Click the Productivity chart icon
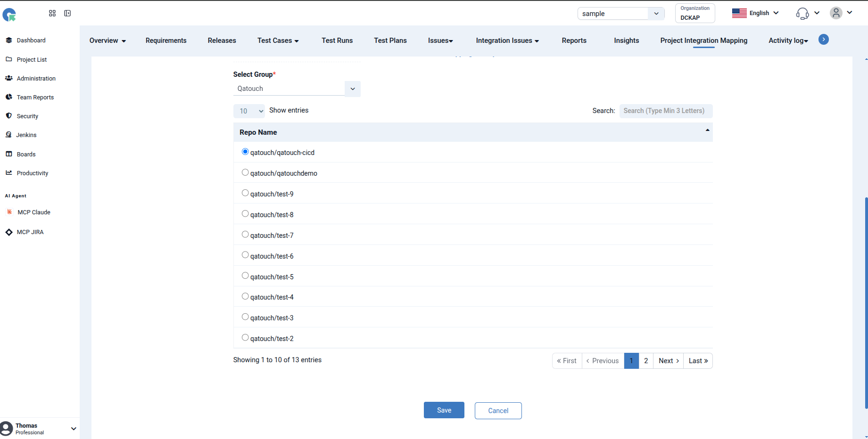The height and width of the screenshot is (439, 868). pos(9,173)
